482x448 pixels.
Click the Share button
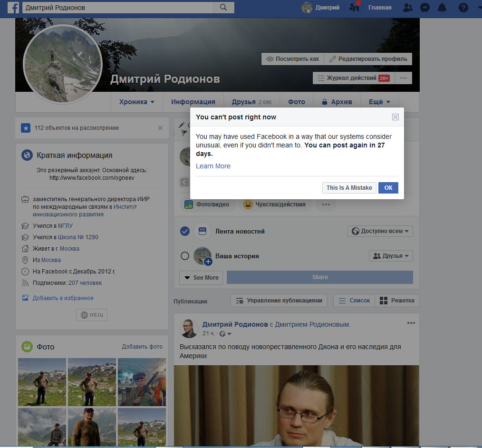coord(320,277)
